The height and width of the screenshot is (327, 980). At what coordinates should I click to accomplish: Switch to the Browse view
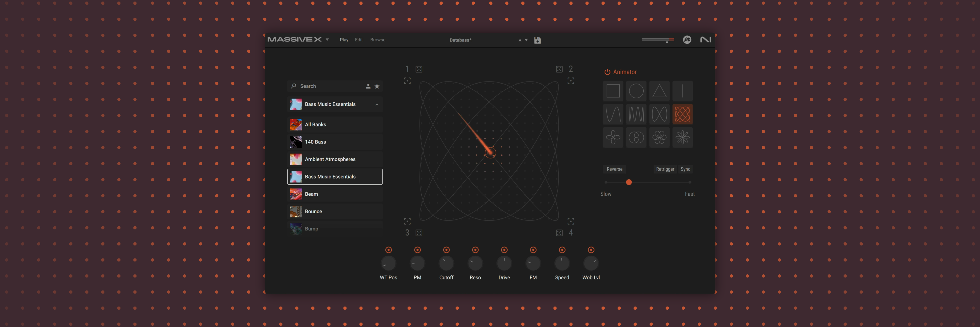[378, 40]
